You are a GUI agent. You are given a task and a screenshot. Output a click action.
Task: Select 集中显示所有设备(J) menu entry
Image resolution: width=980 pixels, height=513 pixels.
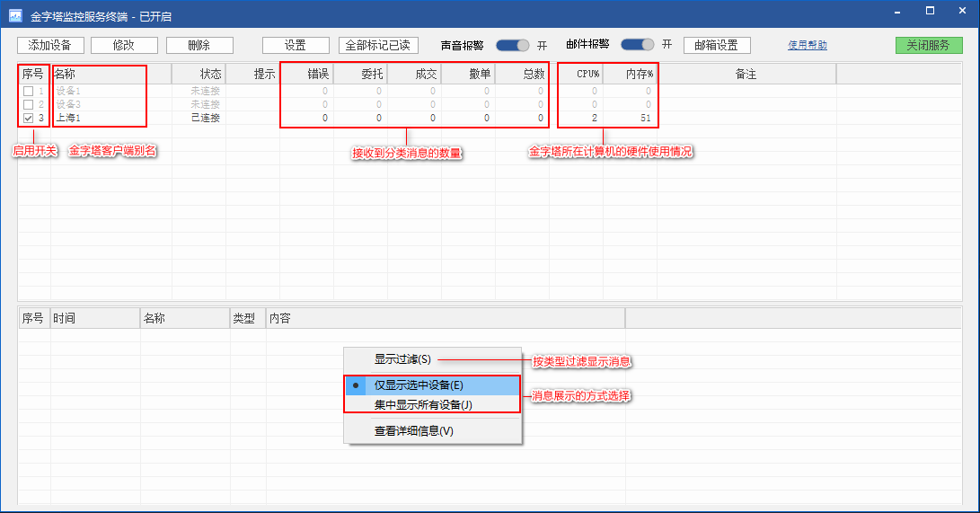coord(432,405)
